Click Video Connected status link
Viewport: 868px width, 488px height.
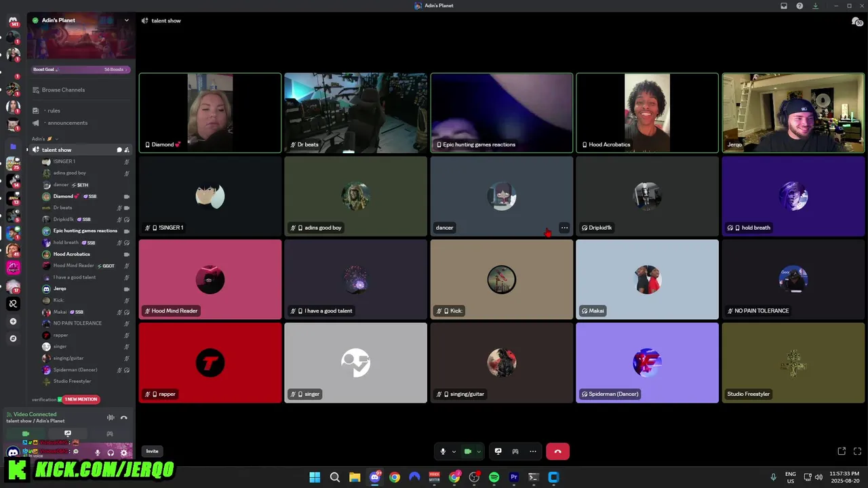(x=35, y=414)
